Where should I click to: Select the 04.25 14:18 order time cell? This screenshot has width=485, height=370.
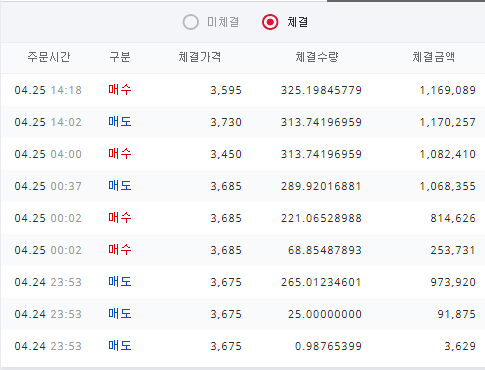point(48,90)
